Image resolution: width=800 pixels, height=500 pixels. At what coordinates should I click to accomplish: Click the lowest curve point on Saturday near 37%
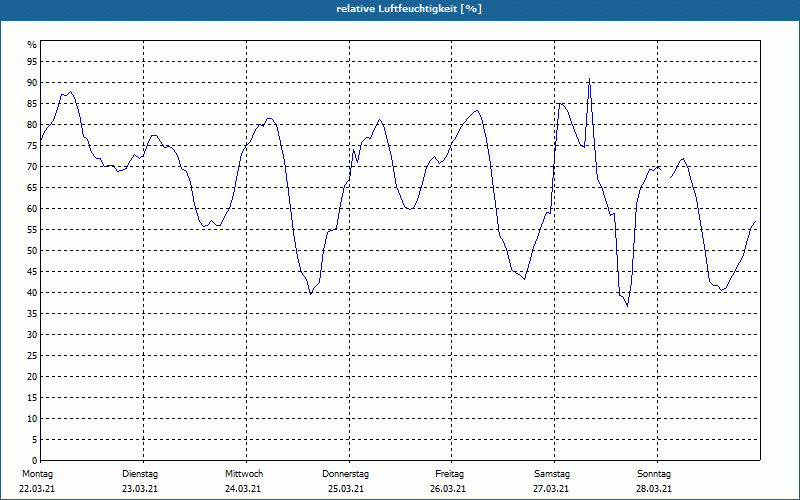point(627,306)
